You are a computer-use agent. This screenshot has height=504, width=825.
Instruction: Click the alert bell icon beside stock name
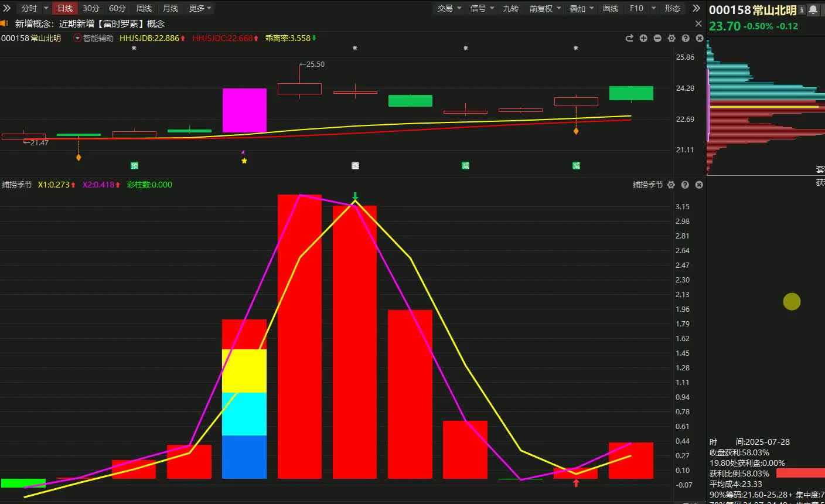click(x=813, y=10)
